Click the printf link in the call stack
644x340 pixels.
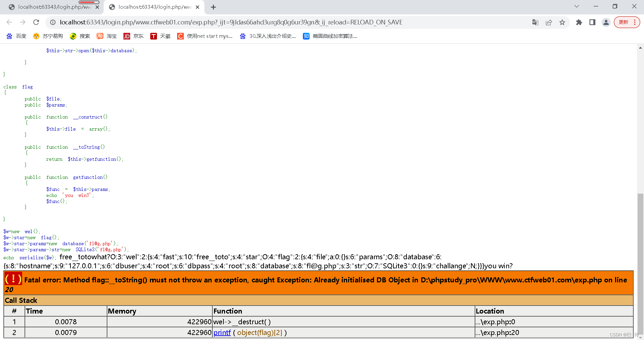point(222,332)
